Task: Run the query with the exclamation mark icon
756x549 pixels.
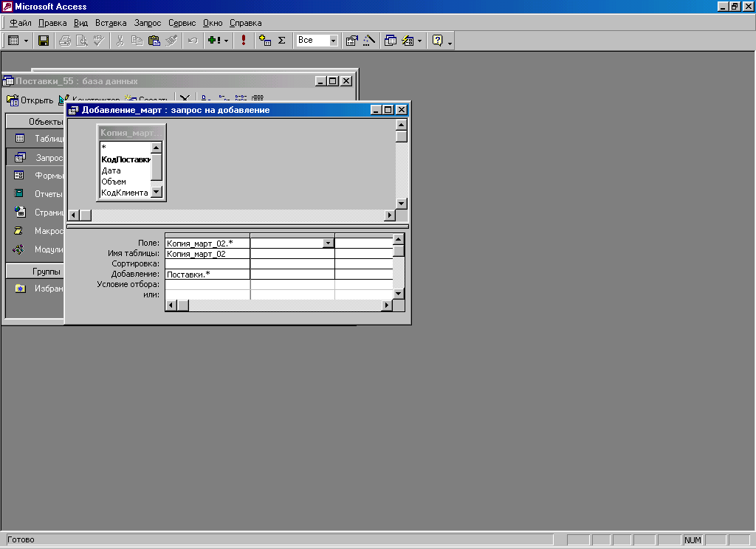Action: pos(244,41)
